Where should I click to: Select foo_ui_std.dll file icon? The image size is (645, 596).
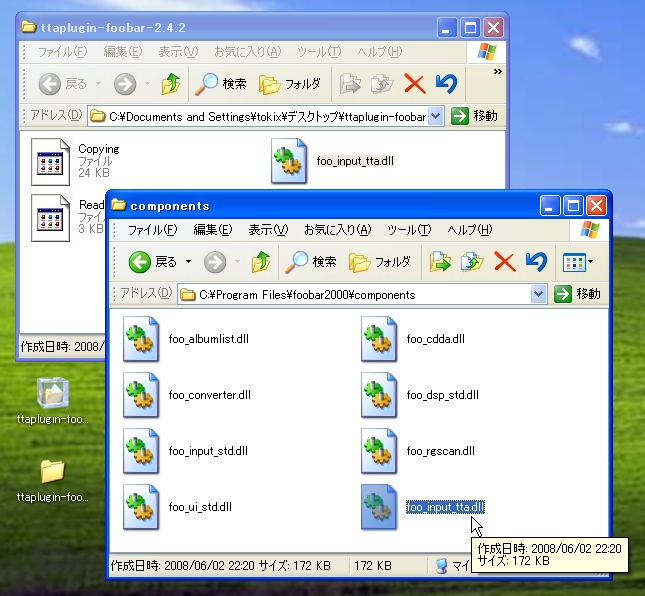click(x=141, y=507)
